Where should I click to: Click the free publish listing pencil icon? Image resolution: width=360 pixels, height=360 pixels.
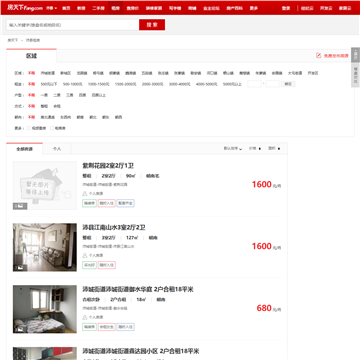[x=319, y=56]
